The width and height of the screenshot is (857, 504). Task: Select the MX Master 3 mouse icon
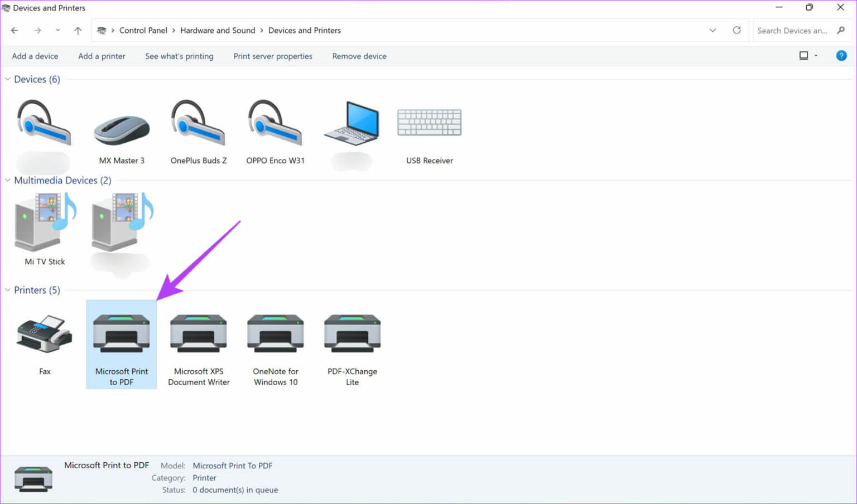point(122,129)
